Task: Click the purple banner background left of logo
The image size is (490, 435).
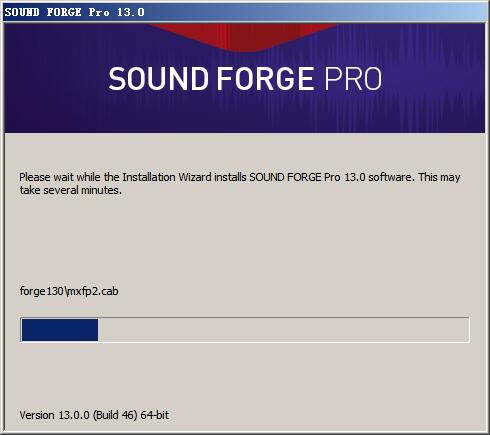Action: (53, 80)
